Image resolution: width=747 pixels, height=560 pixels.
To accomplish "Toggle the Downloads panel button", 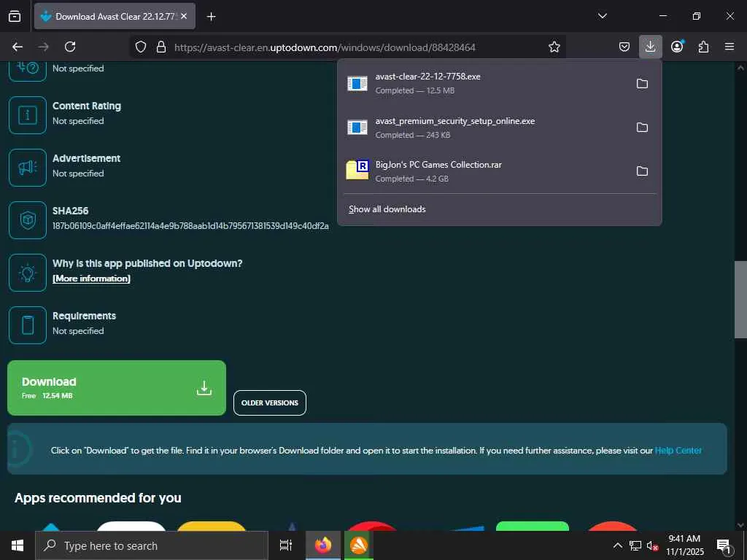I will click(x=650, y=47).
